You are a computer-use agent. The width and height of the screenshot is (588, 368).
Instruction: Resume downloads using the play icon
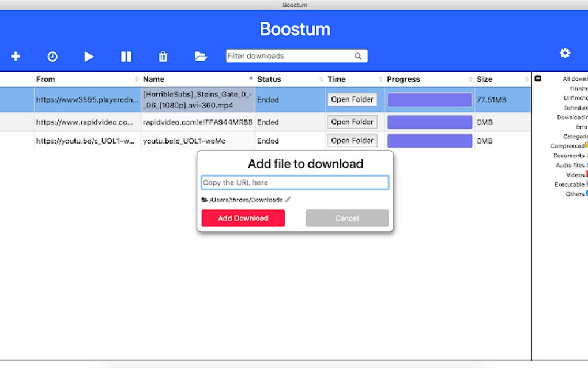click(89, 56)
